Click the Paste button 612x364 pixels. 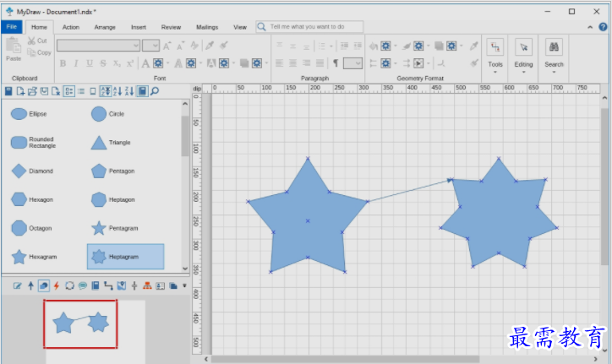pos(14,49)
